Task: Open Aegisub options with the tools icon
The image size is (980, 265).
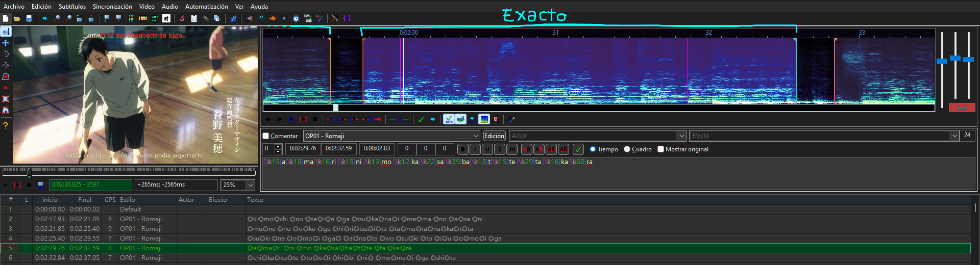Action: 335,18
